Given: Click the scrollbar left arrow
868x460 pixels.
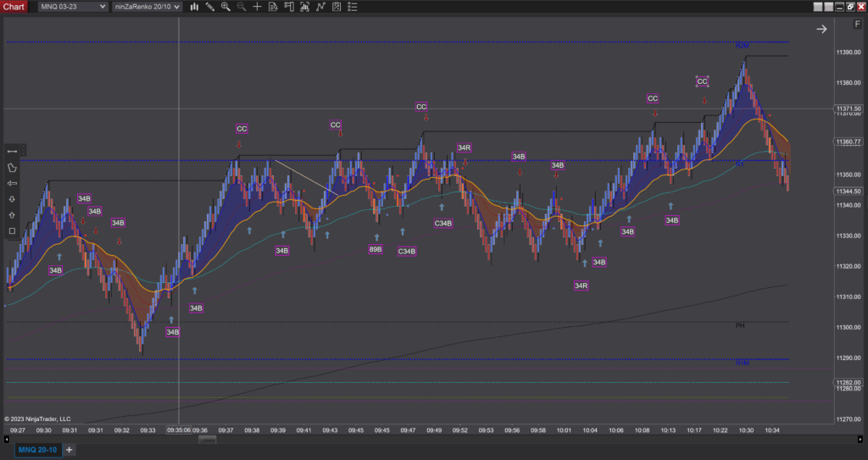Looking at the screenshot, I should [6, 440].
